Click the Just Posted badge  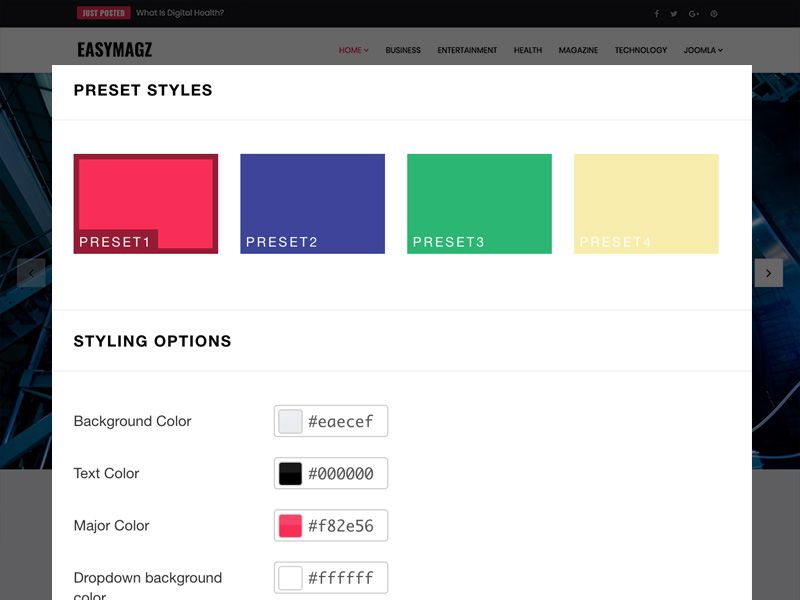[x=104, y=14]
